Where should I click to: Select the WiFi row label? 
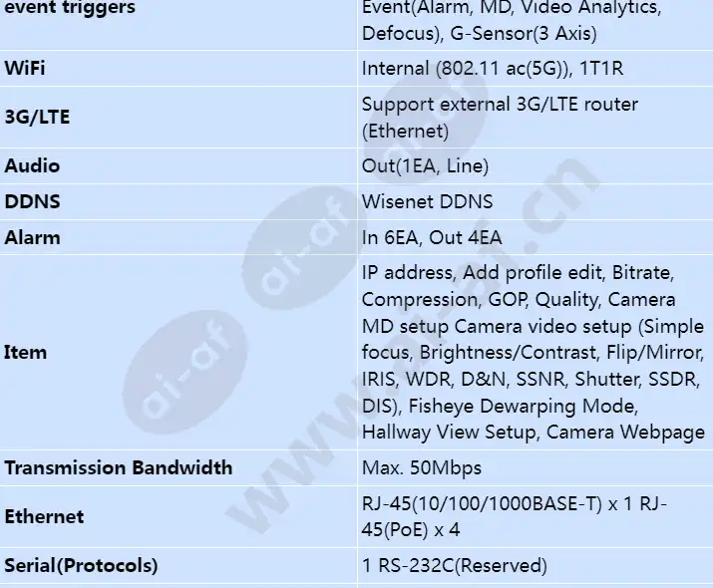point(25,68)
